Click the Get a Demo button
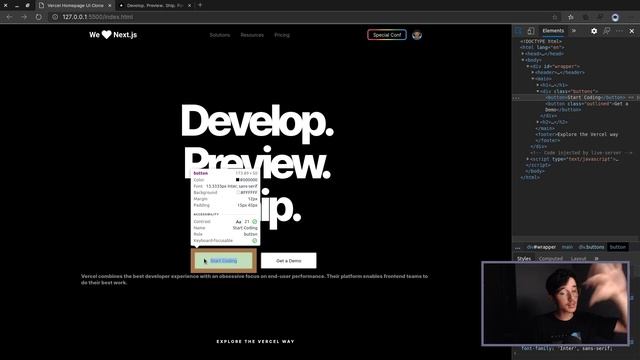The width and height of the screenshot is (640, 360). 289,260
